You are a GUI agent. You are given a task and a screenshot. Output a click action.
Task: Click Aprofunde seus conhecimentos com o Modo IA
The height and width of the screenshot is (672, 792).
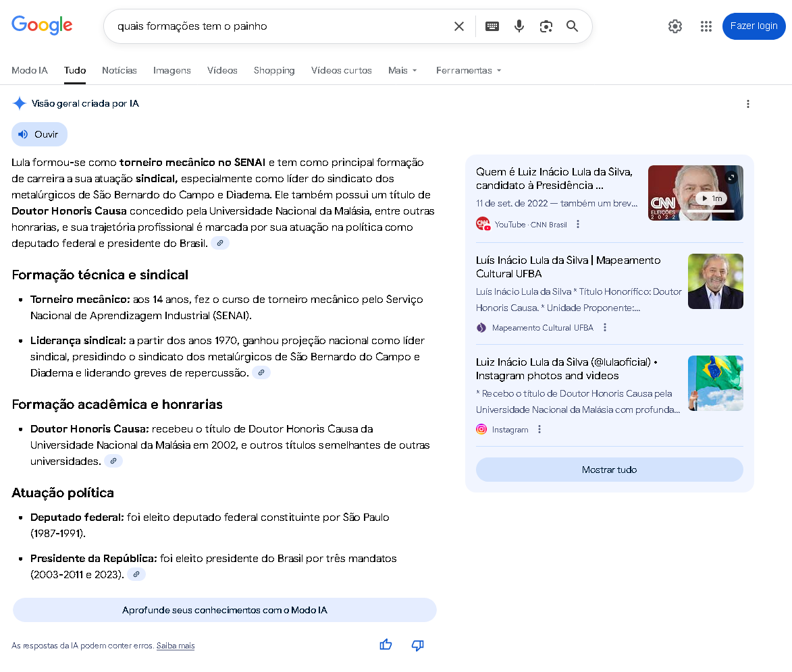point(225,610)
